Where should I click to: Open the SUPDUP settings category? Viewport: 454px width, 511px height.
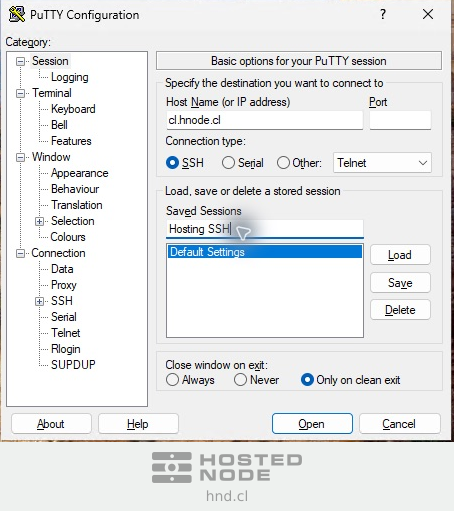click(x=73, y=365)
